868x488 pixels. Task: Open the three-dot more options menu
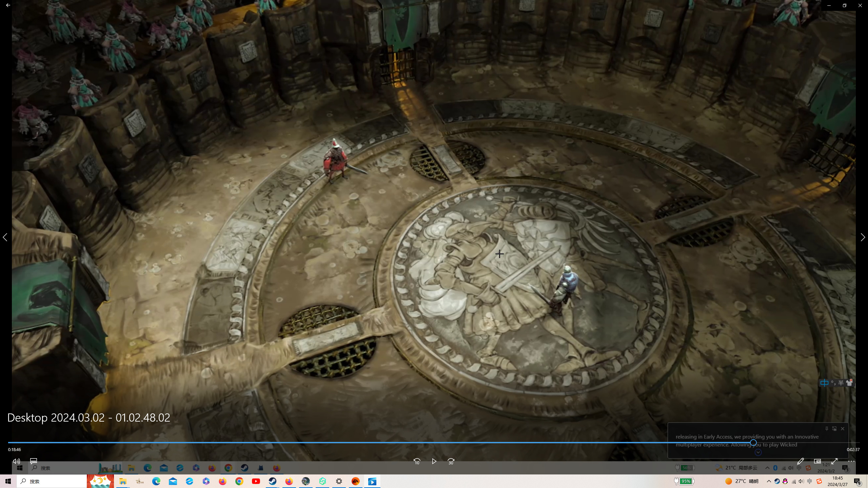pyautogui.click(x=851, y=461)
